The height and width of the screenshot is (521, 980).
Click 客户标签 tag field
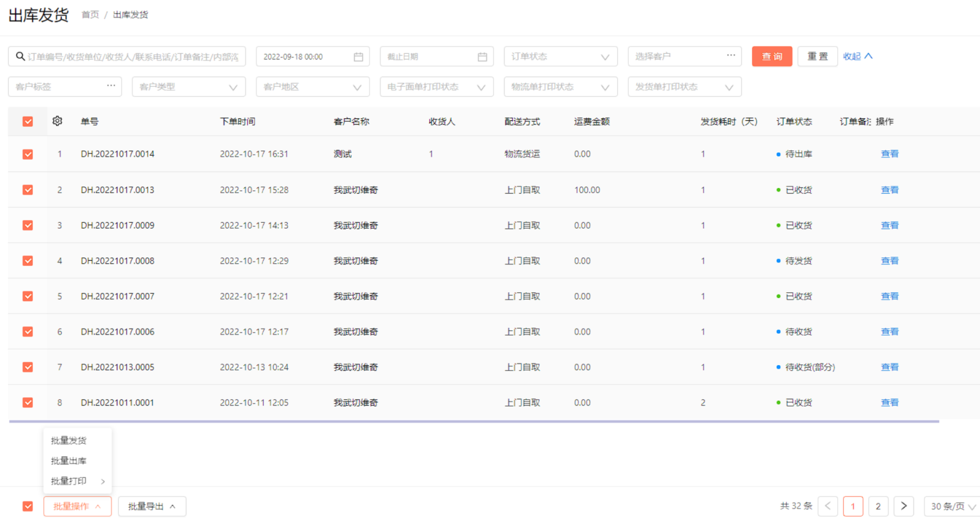[65, 87]
